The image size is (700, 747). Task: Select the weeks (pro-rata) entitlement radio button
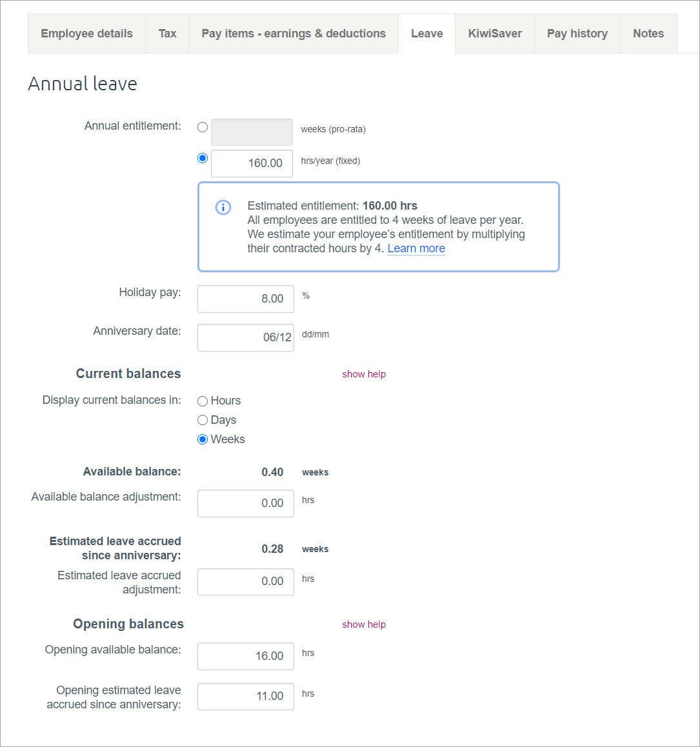coord(203,127)
